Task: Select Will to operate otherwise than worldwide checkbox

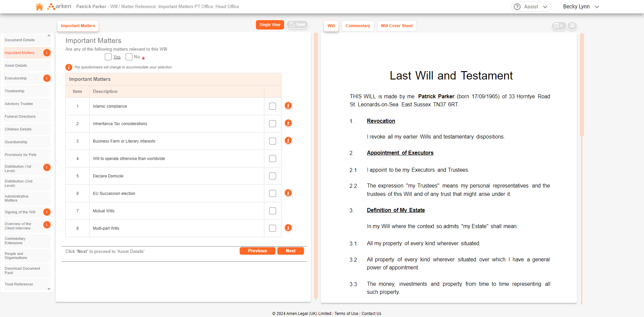Action: tap(273, 159)
